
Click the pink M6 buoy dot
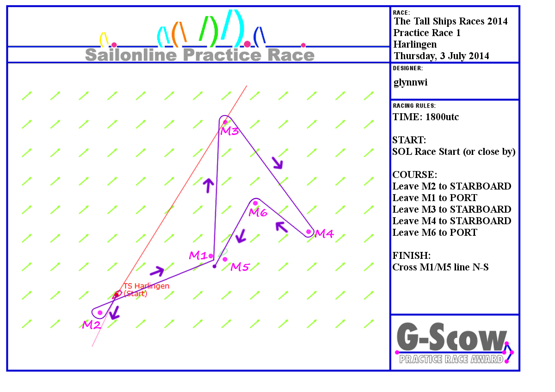[x=255, y=203]
